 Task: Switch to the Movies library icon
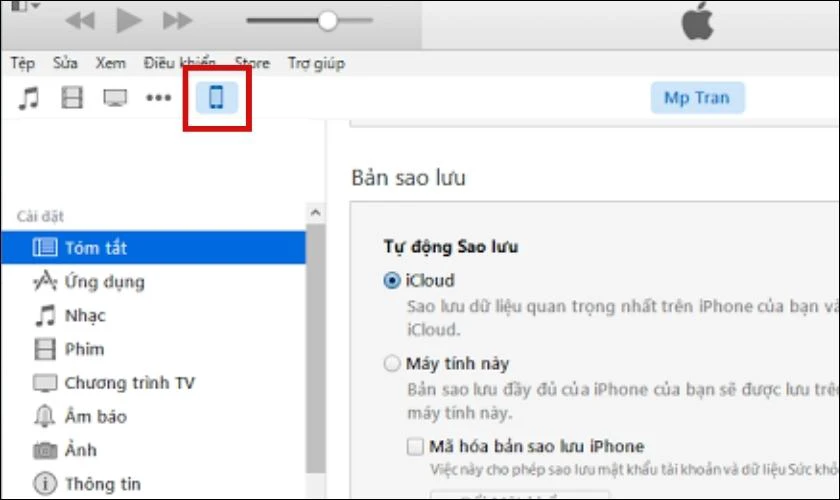[x=72, y=98]
